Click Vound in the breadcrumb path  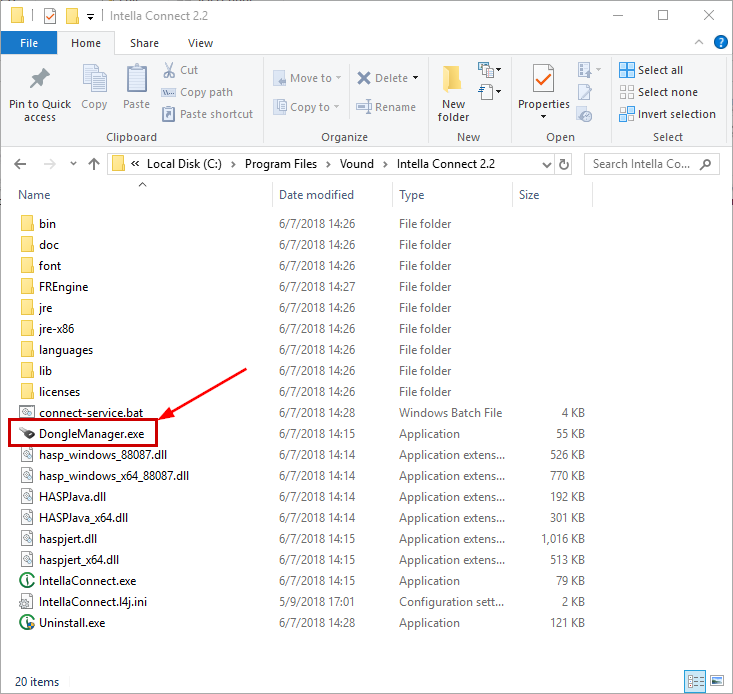tap(356, 164)
